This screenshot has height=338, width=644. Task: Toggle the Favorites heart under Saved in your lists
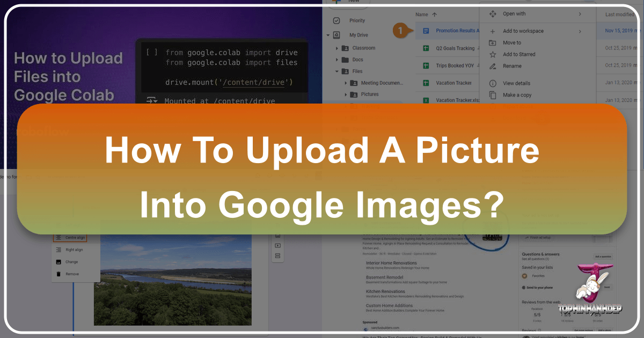pos(525,276)
